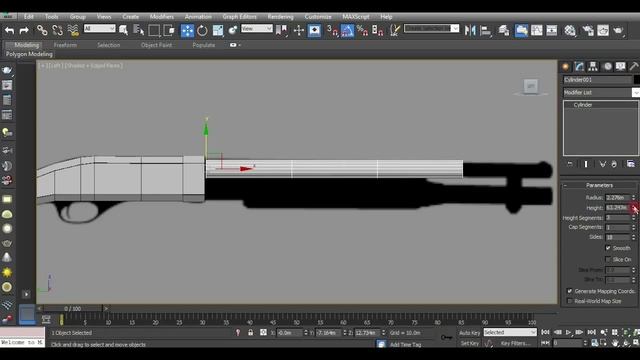Click the Unlink Selection icon

pos(57,30)
